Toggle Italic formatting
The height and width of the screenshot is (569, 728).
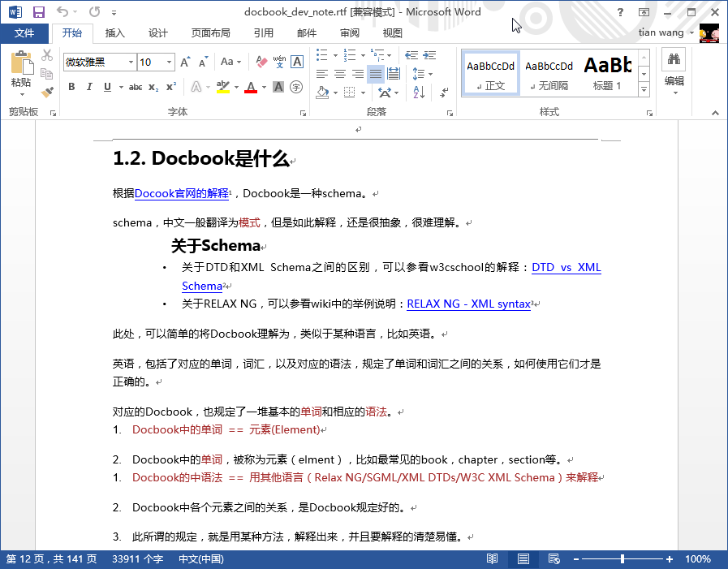pos(88,86)
